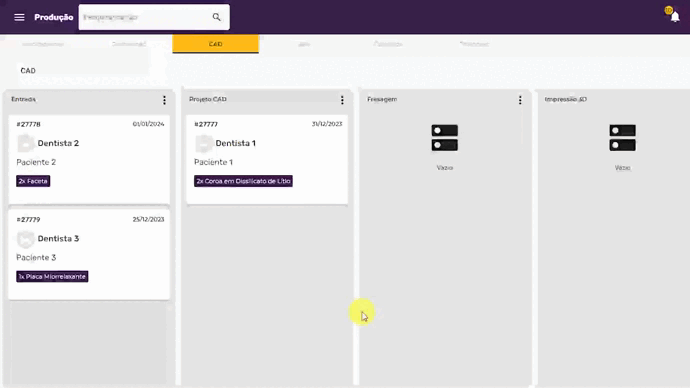
Task: Open Entrada column options menu
Action: click(165, 100)
